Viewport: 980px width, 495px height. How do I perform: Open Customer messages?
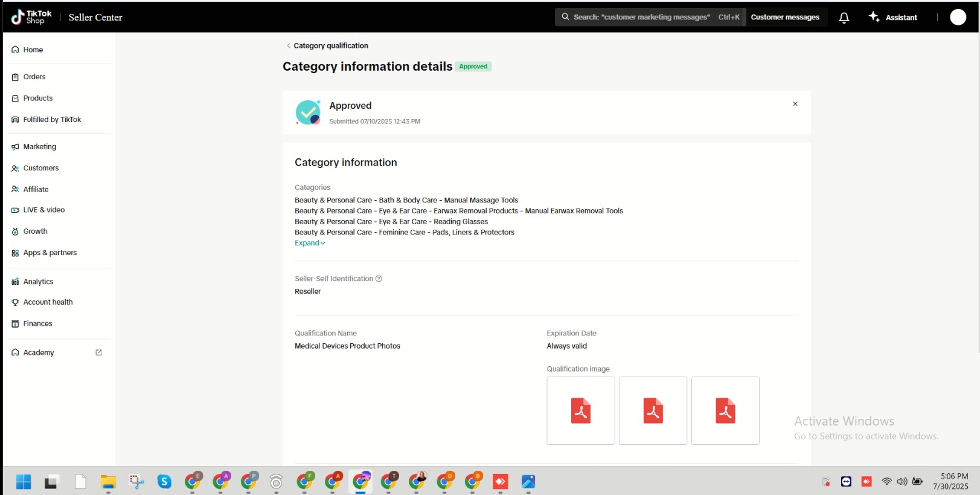[x=784, y=17]
